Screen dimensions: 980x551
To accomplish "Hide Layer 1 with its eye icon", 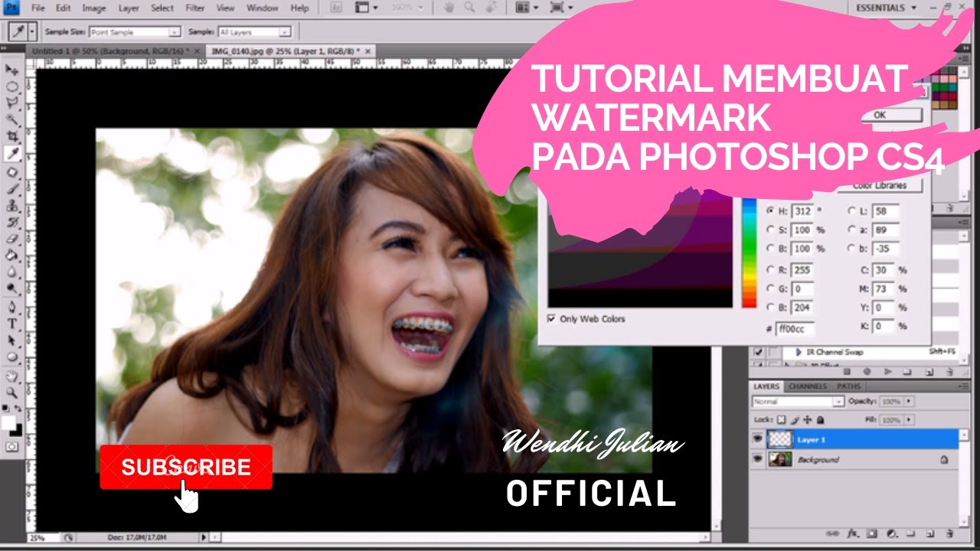I will point(759,439).
